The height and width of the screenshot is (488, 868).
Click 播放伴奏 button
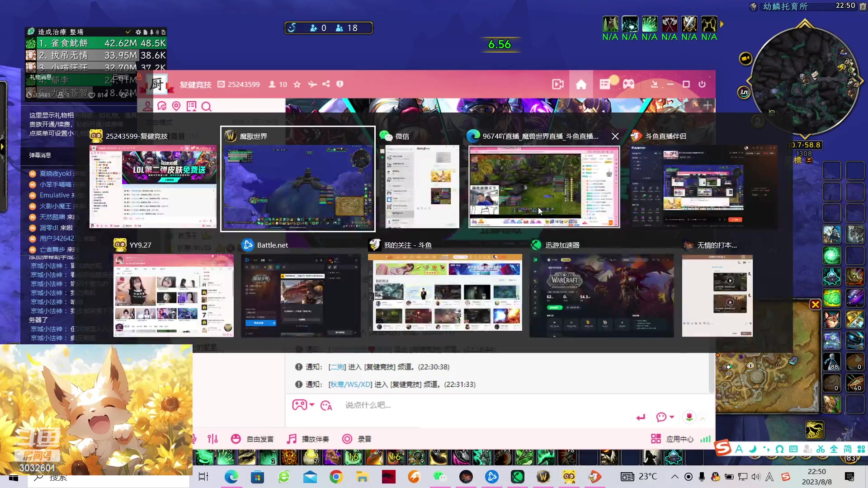[x=308, y=439]
